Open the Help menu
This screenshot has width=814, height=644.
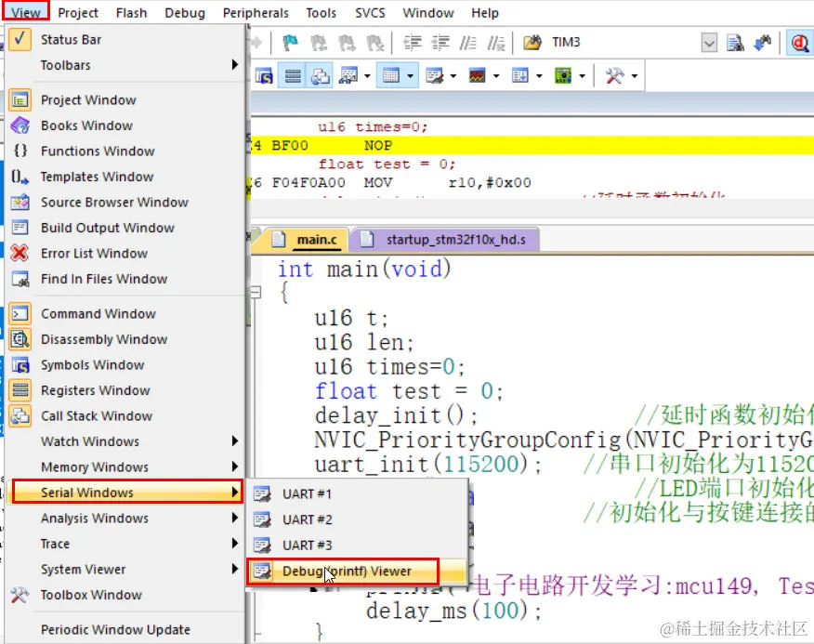[x=485, y=12]
